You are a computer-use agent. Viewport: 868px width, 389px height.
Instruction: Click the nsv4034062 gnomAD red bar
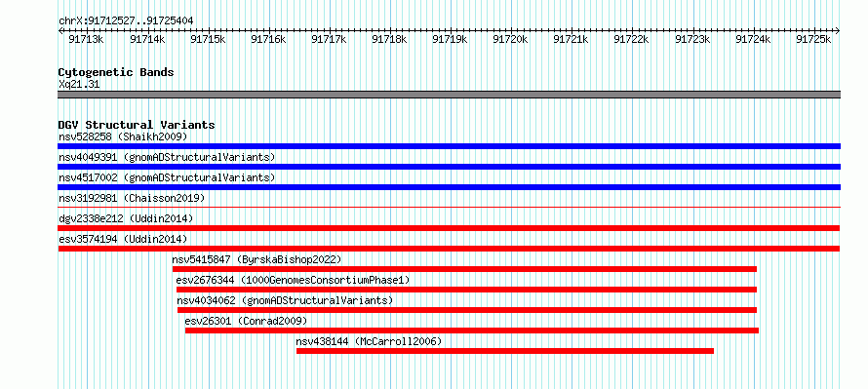466,310
